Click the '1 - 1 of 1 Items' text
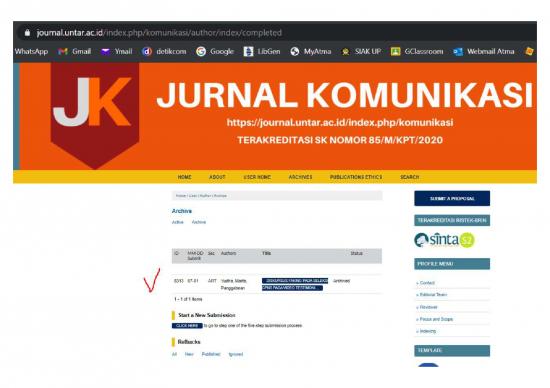 coord(188,299)
